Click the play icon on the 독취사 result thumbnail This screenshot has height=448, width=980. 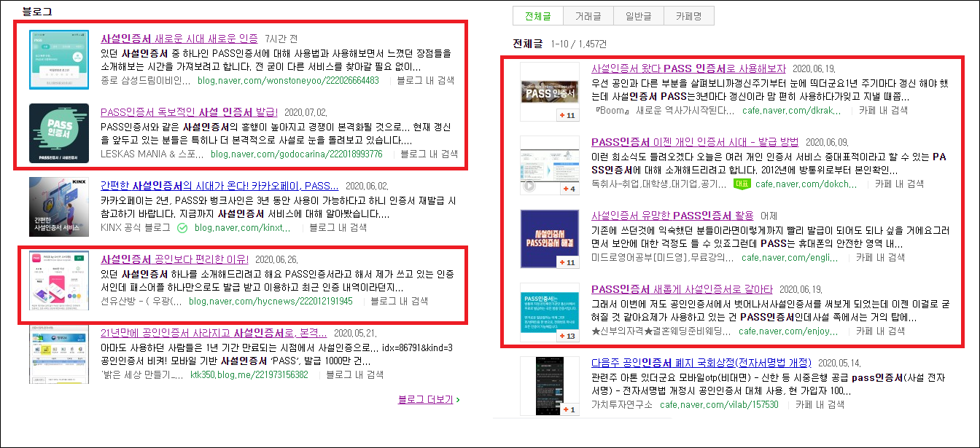pos(529,186)
